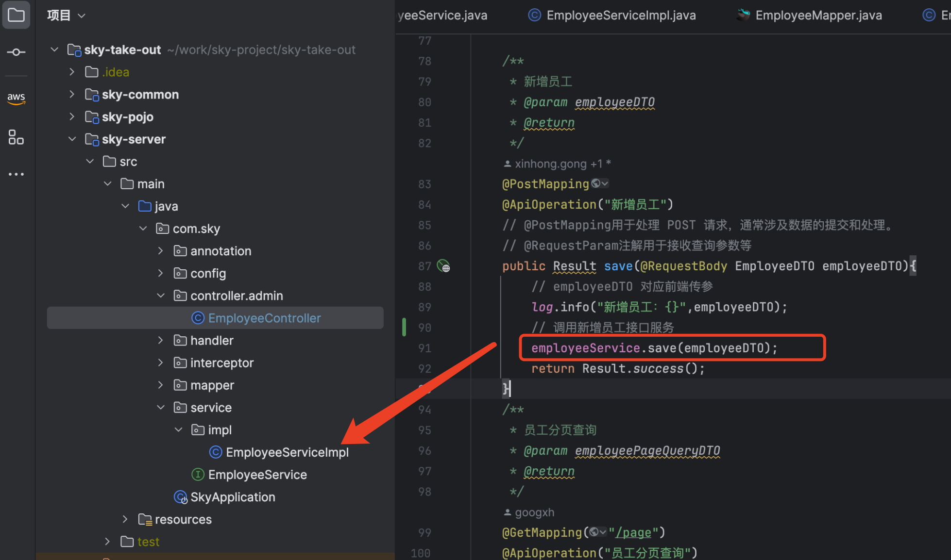Collapse the controller.admin package

[161, 295]
